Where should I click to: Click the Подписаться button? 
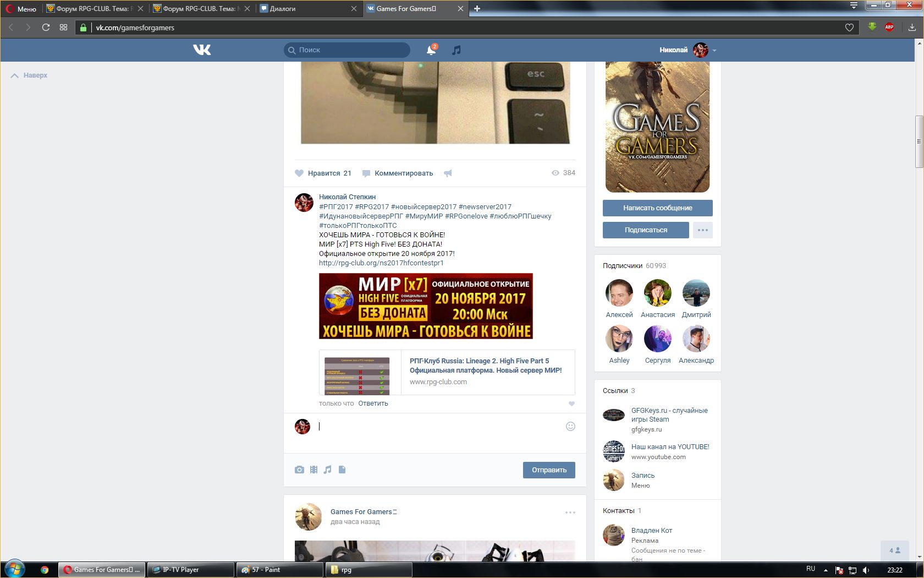[646, 230]
